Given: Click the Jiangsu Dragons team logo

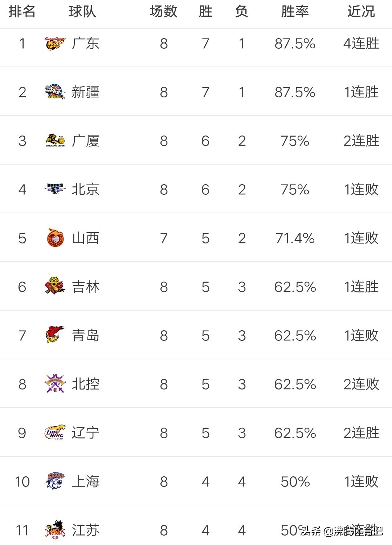Looking at the screenshot, I should coord(55,530).
